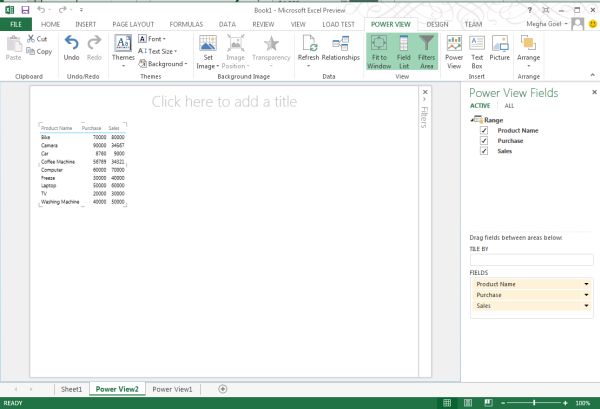This screenshot has height=409, width=600.
Task: Click the zoom in plus button
Action: point(565,403)
